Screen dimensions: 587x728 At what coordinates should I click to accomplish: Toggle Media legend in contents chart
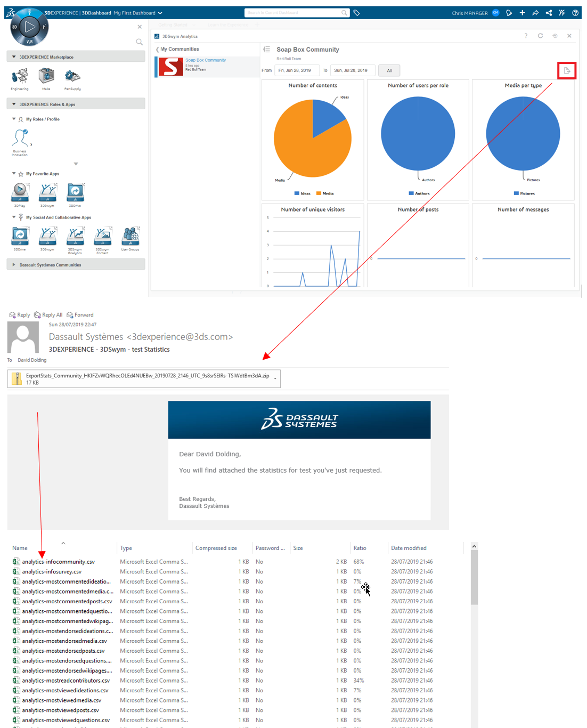(x=325, y=193)
